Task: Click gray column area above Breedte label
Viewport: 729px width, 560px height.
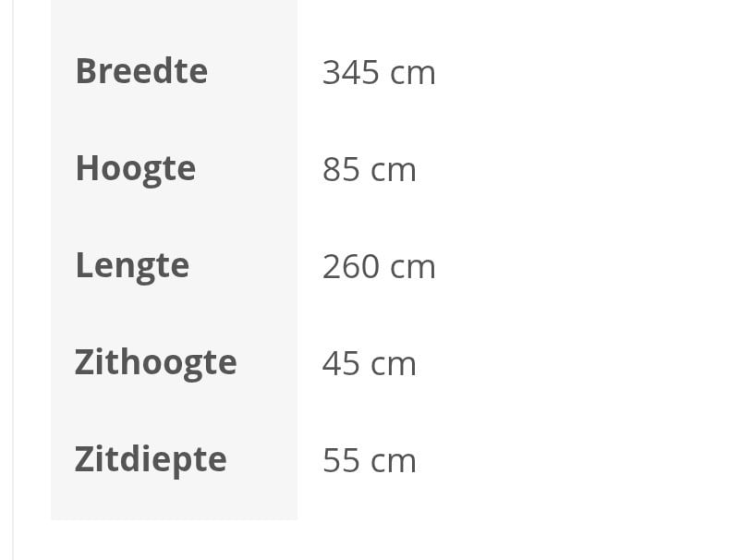Action: [174, 18]
